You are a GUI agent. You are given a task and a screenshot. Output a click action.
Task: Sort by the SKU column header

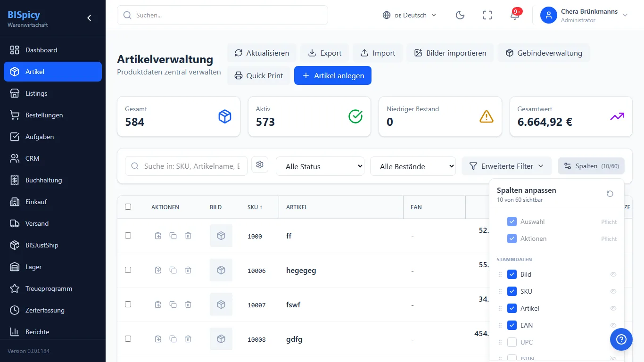[x=255, y=207]
